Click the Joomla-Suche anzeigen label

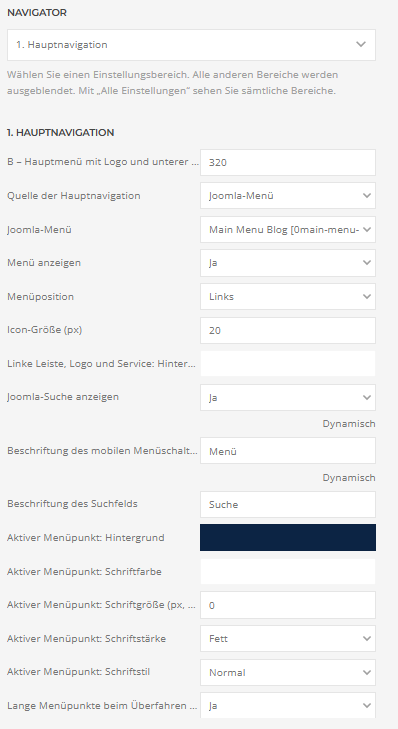(x=63, y=397)
